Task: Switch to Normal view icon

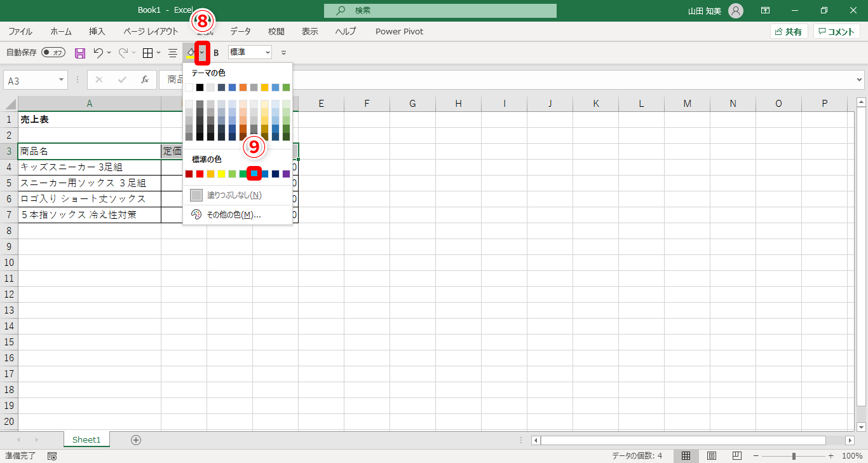Action: pos(686,456)
